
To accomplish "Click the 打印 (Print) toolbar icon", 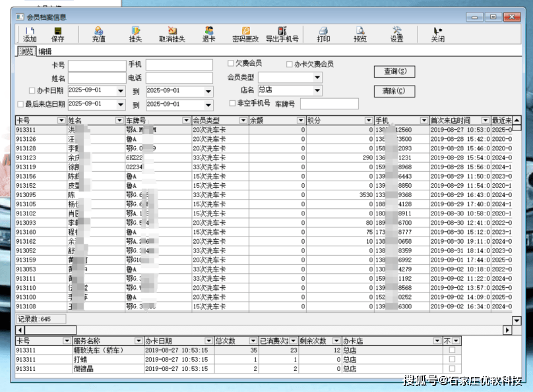I will click(x=323, y=34).
